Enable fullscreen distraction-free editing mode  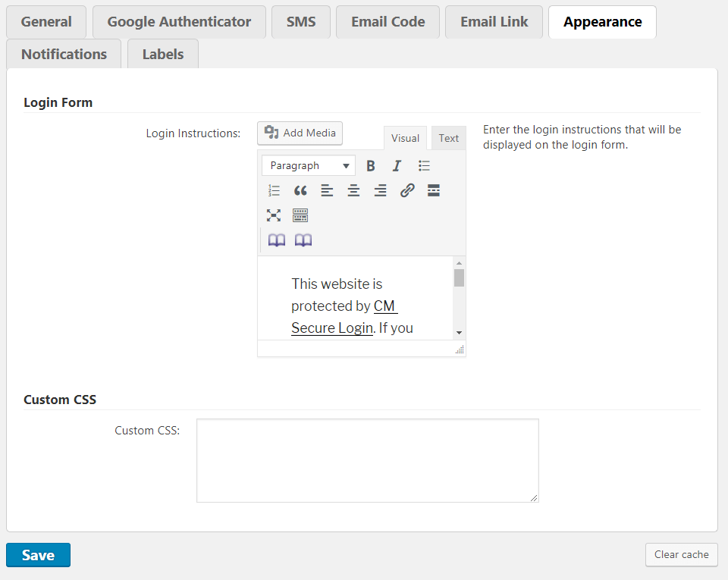pos(274,215)
